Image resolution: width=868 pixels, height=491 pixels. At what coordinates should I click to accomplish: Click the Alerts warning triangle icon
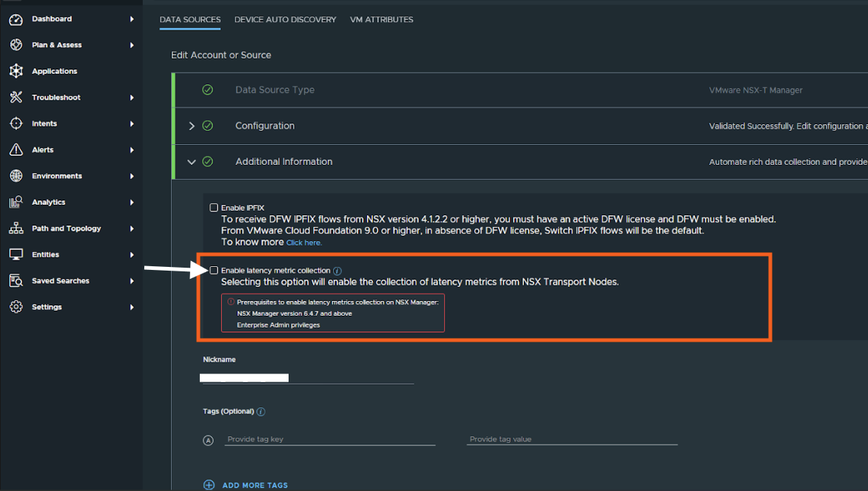[x=16, y=150]
